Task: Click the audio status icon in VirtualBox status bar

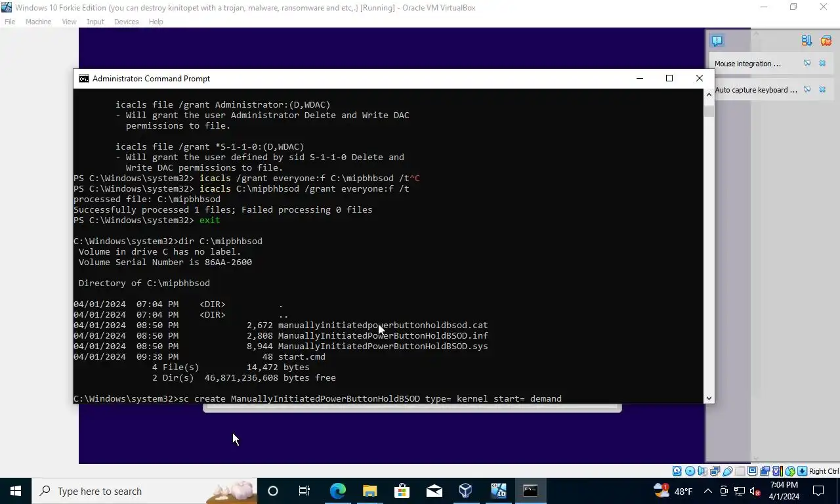Action: [702, 471]
